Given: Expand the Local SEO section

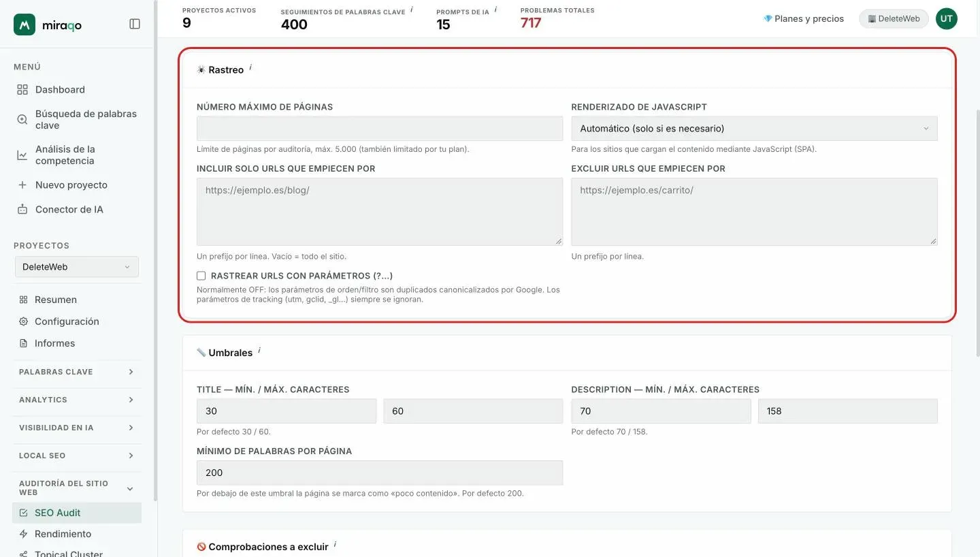Looking at the screenshot, I should tap(77, 456).
